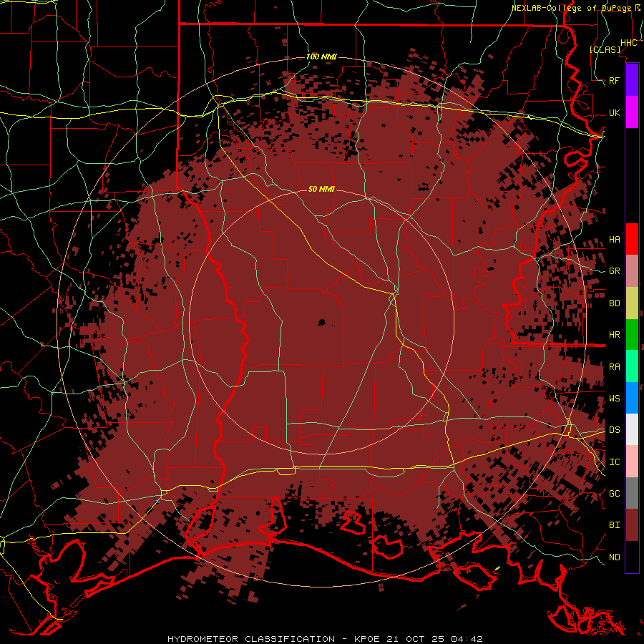644x644 pixels.
Task: Click the ND black legend swatch
Action: tap(632, 557)
